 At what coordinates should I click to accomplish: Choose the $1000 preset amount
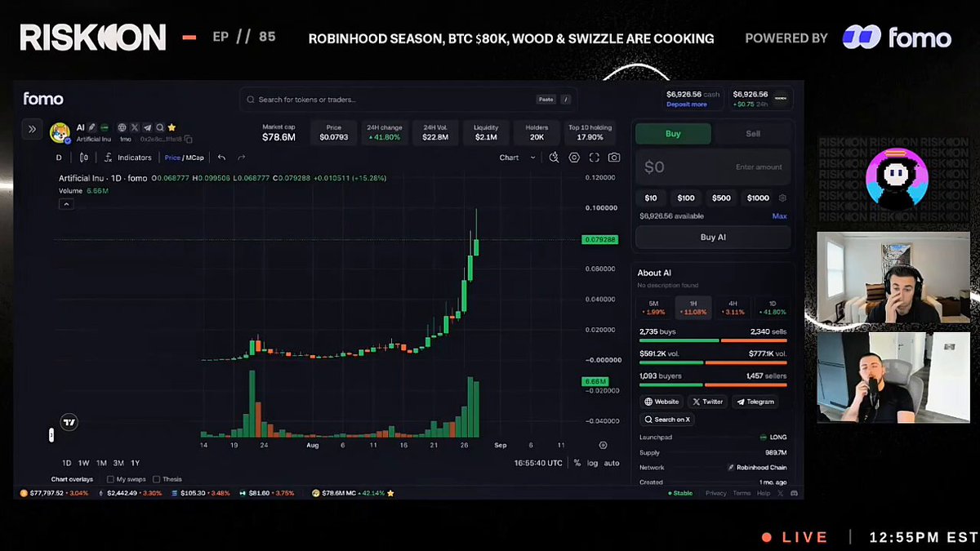(758, 198)
